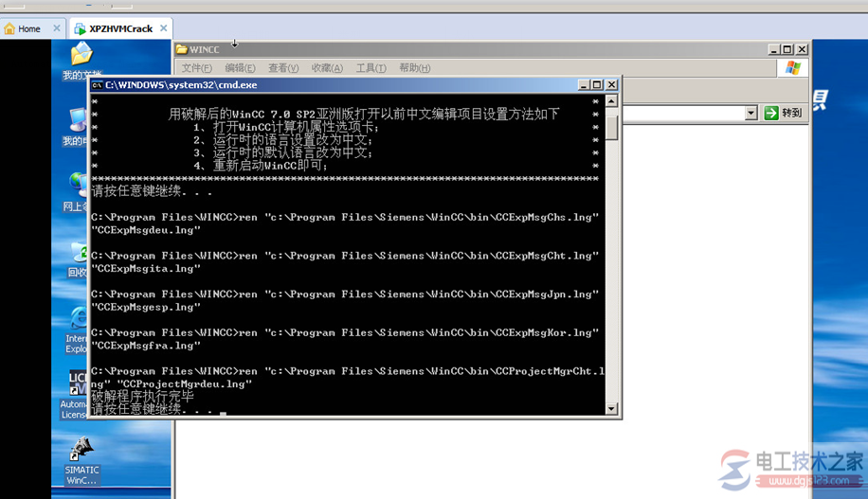The width and height of the screenshot is (868, 499).
Task: Open 文件(F) menu in WINCC window
Action: pos(196,67)
